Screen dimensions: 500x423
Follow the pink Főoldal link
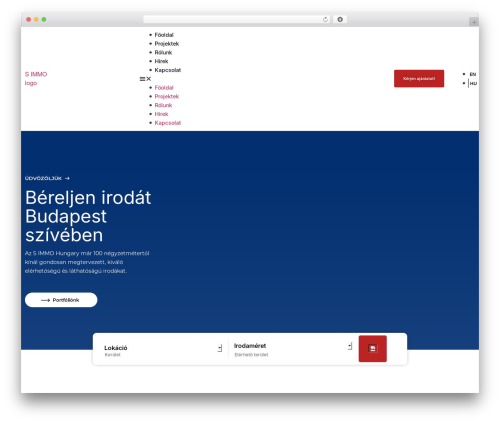pos(164,88)
